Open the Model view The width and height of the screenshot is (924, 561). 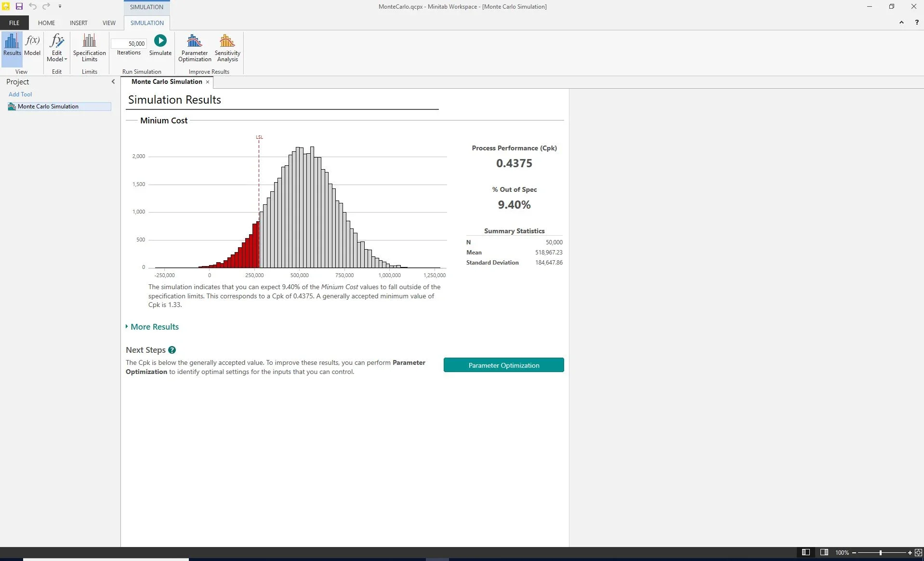[x=32, y=47]
